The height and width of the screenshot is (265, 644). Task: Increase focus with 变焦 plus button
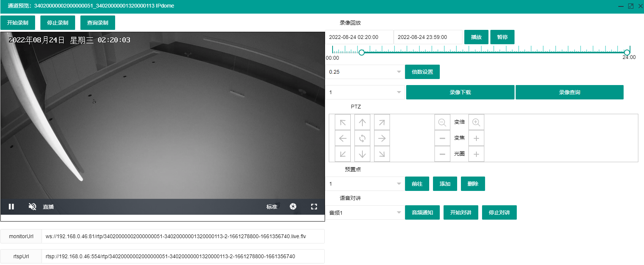(476, 138)
